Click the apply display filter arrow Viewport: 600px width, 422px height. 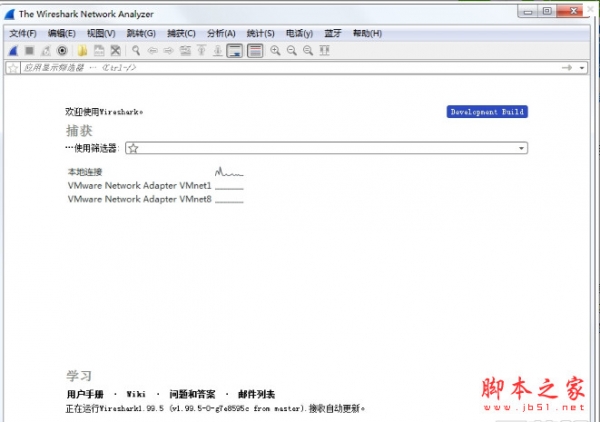567,68
